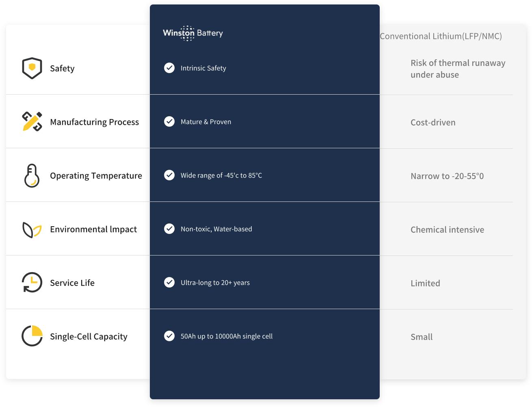Image resolution: width=532 pixels, height=407 pixels.
Task: Click the Conventional Lithium(LFP/NMC) column header
Action: coord(441,36)
